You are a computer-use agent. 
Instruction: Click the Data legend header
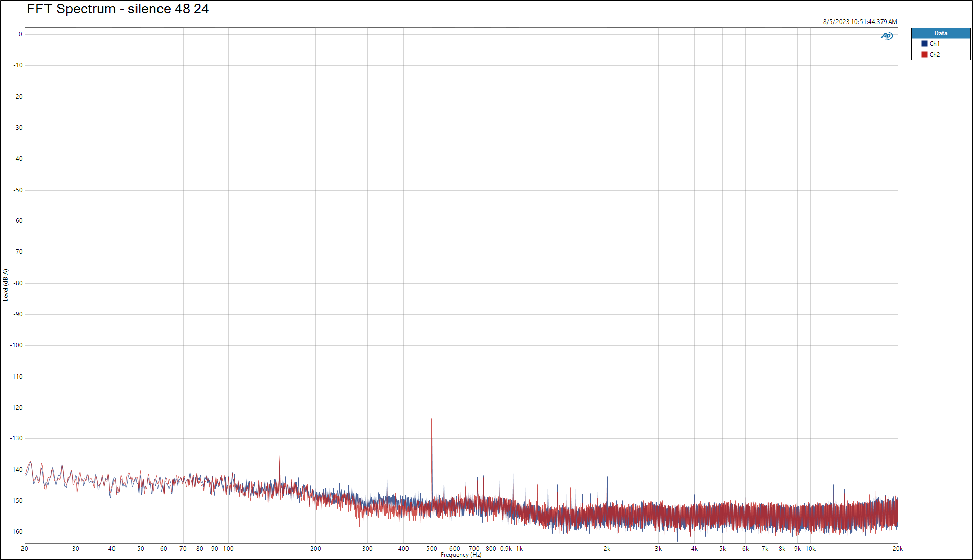[941, 33]
